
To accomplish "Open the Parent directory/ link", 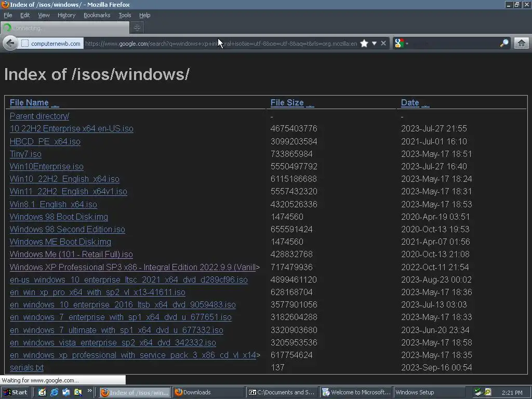I will coord(39,116).
